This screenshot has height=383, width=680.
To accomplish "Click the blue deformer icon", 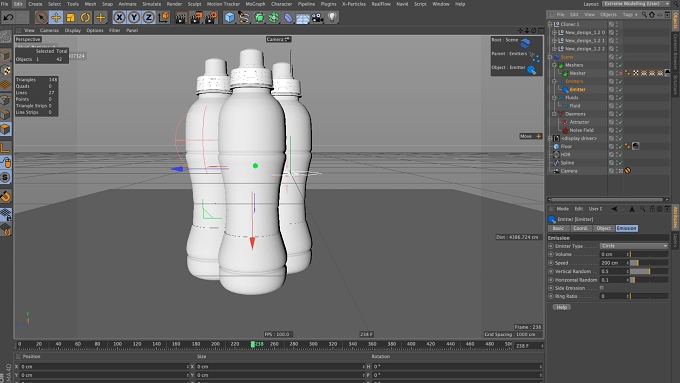I will click(x=288, y=18).
